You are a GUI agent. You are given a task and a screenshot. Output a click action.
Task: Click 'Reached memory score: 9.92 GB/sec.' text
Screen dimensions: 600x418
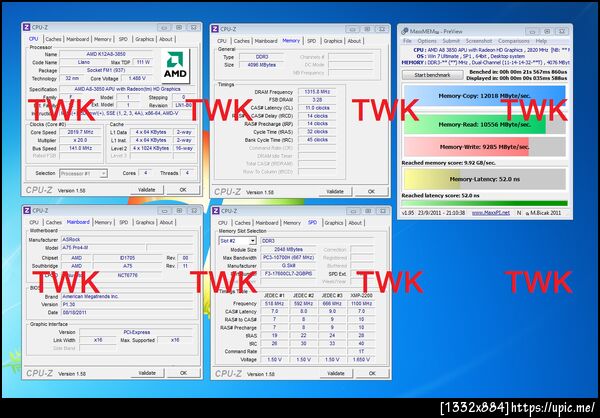(x=448, y=163)
